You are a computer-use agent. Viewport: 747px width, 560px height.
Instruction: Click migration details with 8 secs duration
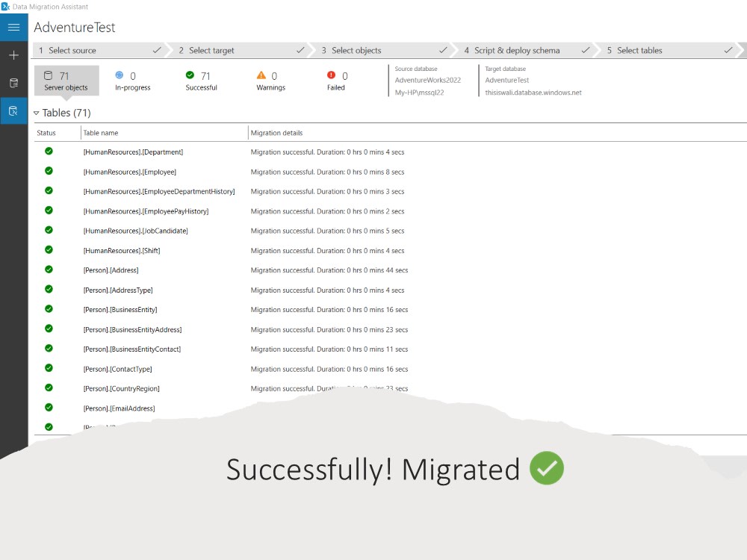click(327, 172)
